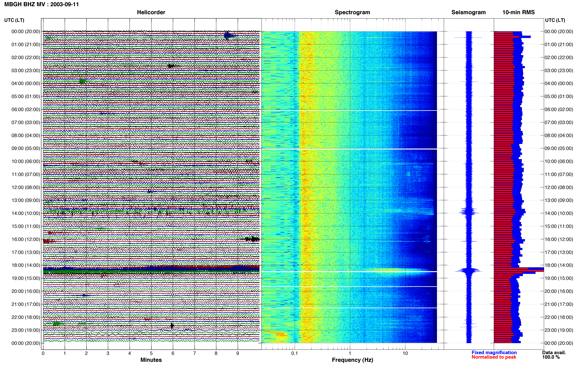Click the MBGH BHZ MV : 2003-09-11 title
The width and height of the screenshot is (588, 368).
42,4
